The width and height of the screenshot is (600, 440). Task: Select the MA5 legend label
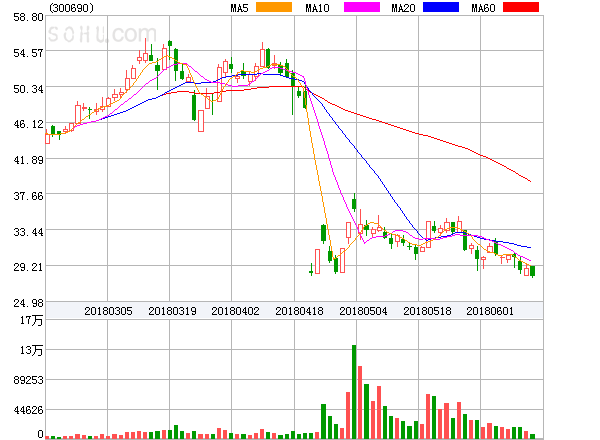point(240,8)
